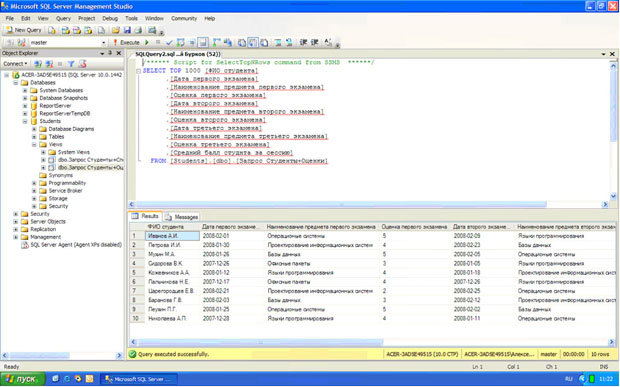This screenshot has width=620, height=387.
Task: Select the Иванов А.И. cell in results
Action: [x=172, y=236]
